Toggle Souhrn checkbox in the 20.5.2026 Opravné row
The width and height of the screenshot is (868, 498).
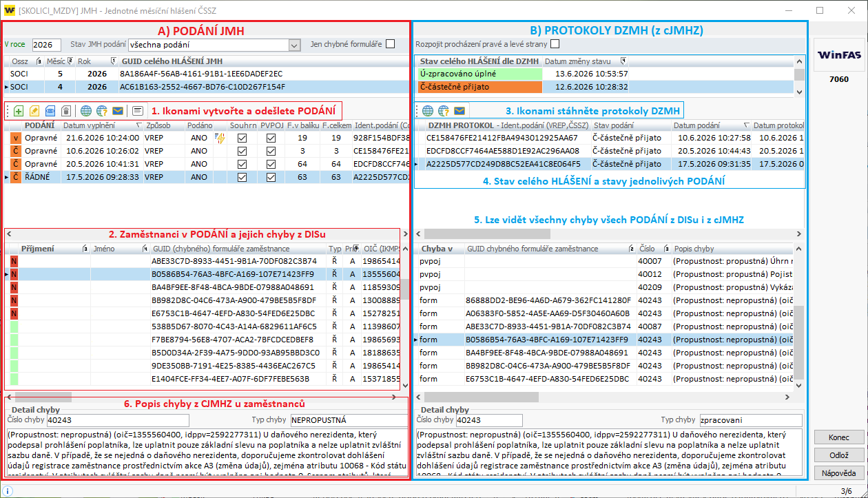(x=242, y=164)
